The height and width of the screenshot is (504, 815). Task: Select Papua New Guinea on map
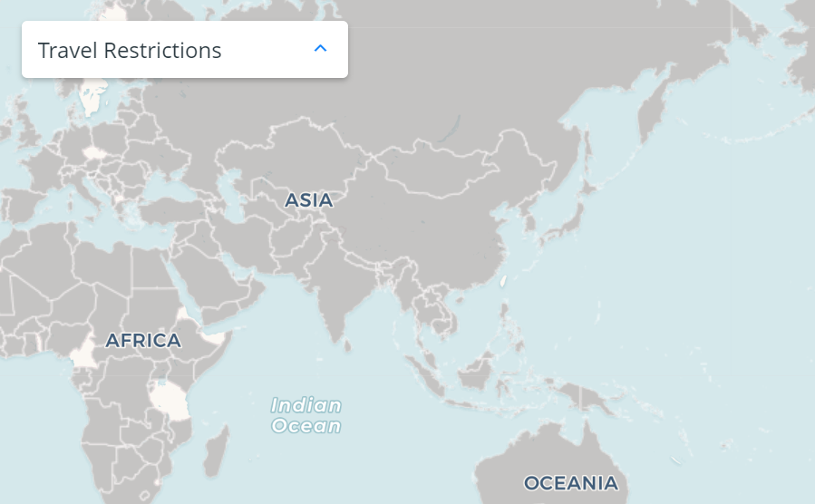click(x=597, y=399)
